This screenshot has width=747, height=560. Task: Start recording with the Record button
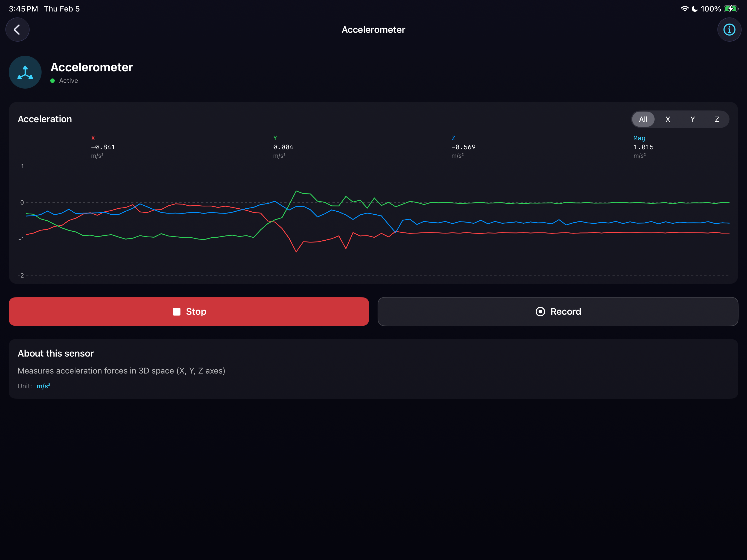point(558,311)
